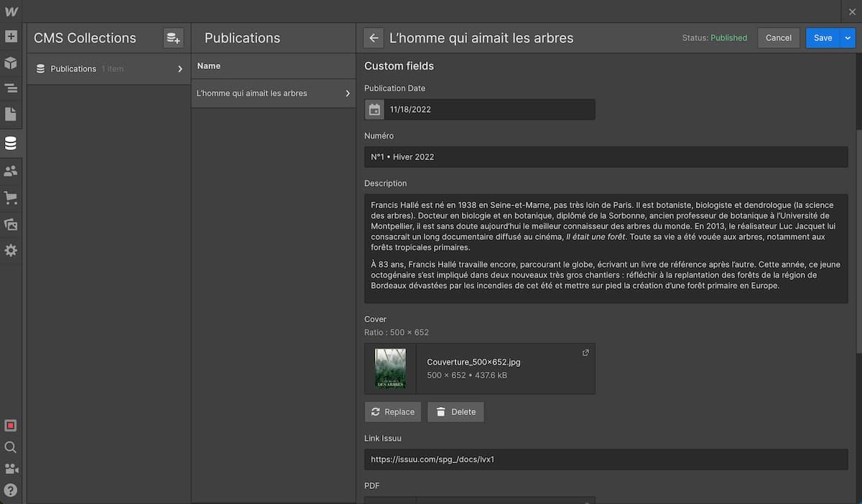Open search from the magnifier icon
This screenshot has width=862, height=504.
[x=11, y=447]
